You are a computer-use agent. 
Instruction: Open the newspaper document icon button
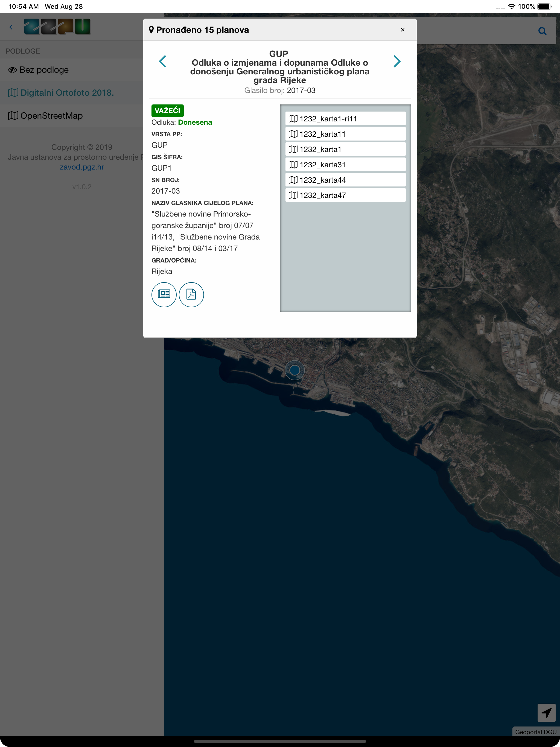164,294
